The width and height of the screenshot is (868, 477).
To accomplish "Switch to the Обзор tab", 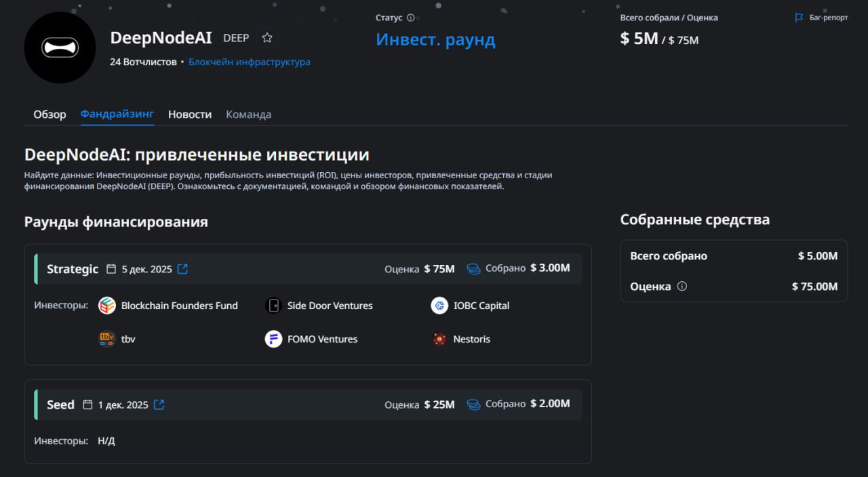I will [49, 114].
